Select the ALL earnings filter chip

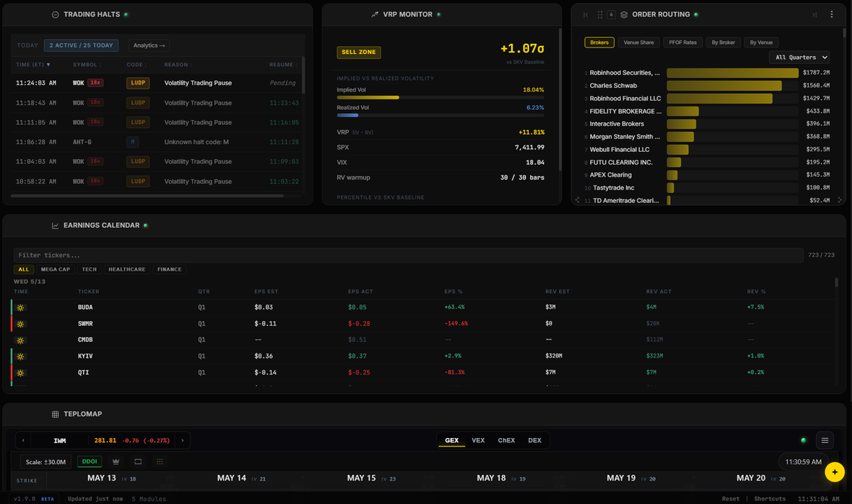click(23, 270)
